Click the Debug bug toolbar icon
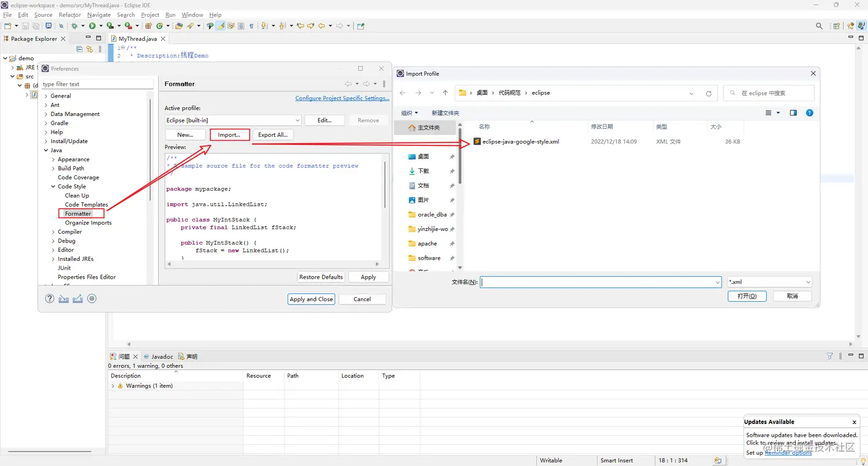 pos(74,26)
